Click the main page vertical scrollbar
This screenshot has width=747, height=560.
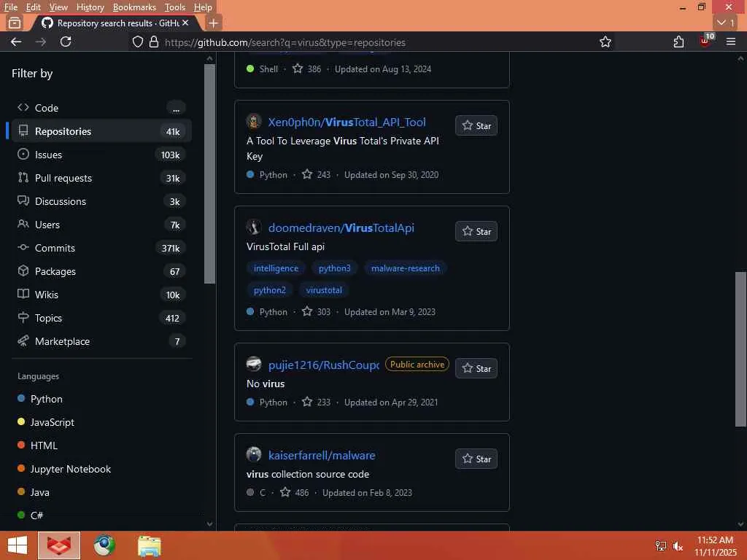[x=740, y=349]
